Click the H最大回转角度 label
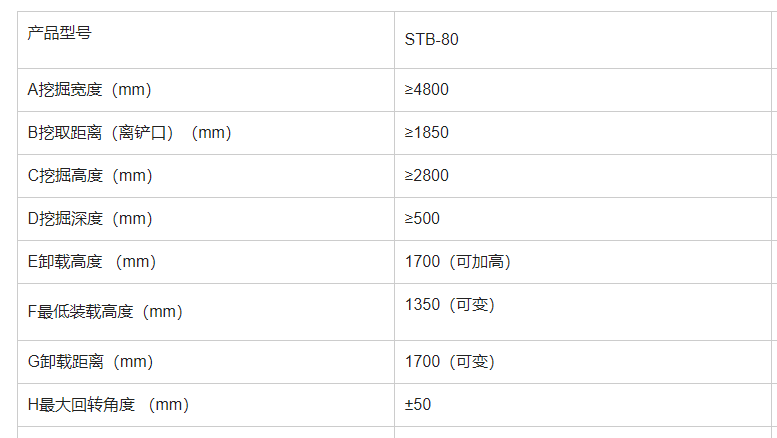 click(108, 405)
